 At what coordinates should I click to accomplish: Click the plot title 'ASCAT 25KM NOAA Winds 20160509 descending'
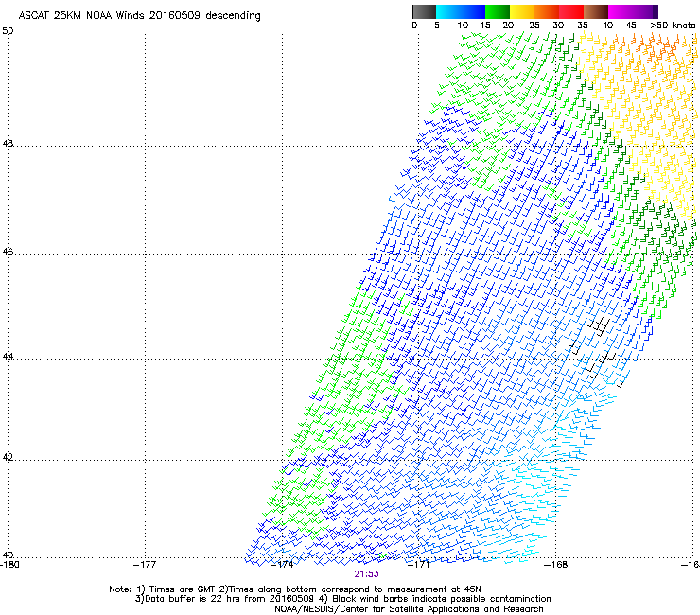(x=139, y=16)
